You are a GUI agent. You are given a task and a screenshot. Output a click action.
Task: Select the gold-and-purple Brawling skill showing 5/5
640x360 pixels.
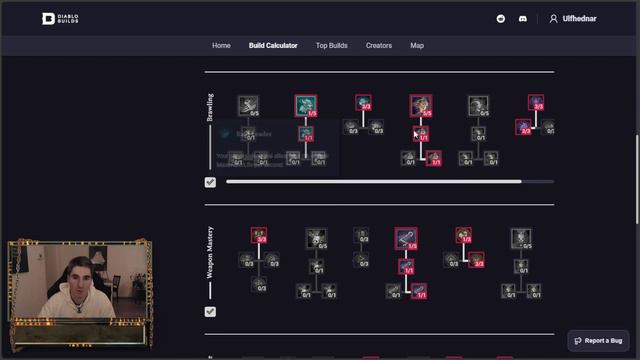[421, 106]
